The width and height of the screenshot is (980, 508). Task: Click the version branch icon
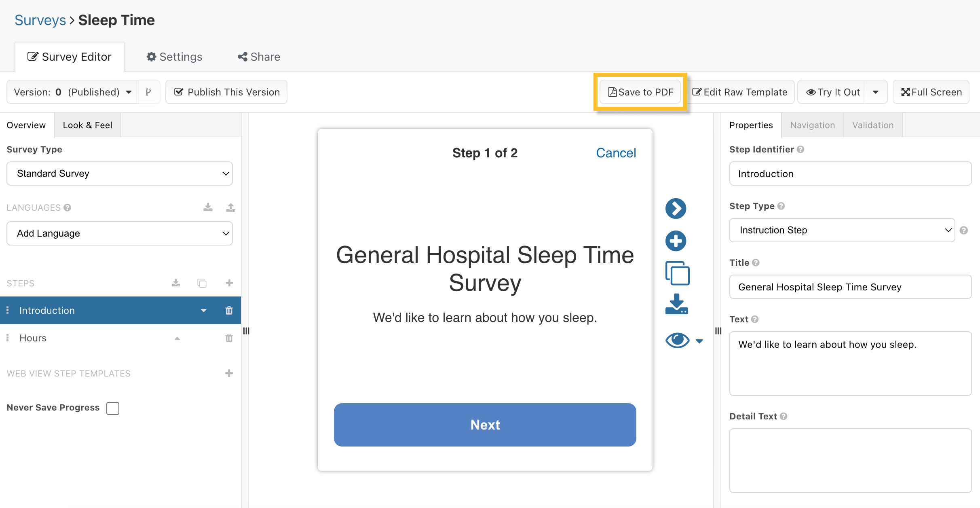click(148, 92)
